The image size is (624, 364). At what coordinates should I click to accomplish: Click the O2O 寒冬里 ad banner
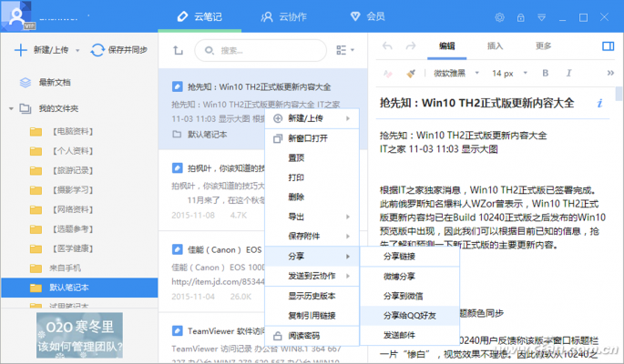[x=79, y=335]
